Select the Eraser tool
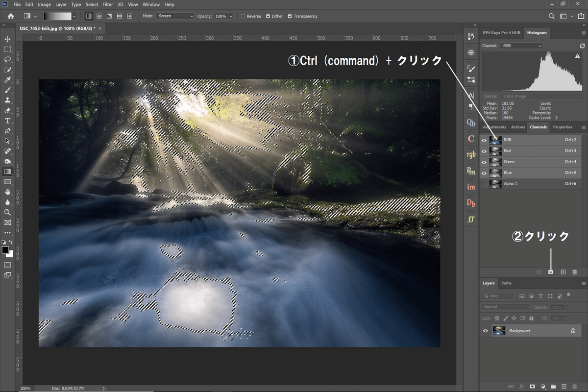 (7, 110)
